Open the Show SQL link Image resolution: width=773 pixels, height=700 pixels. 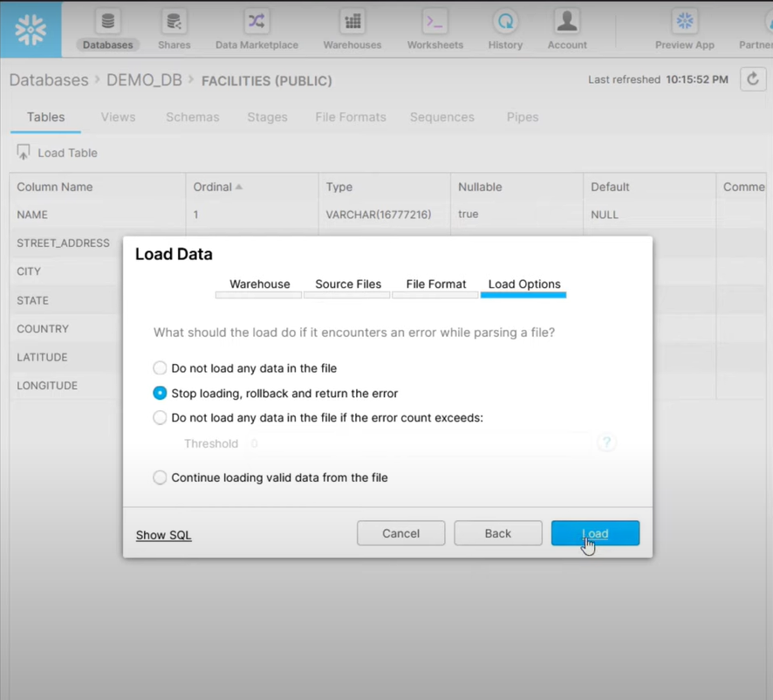[164, 535]
